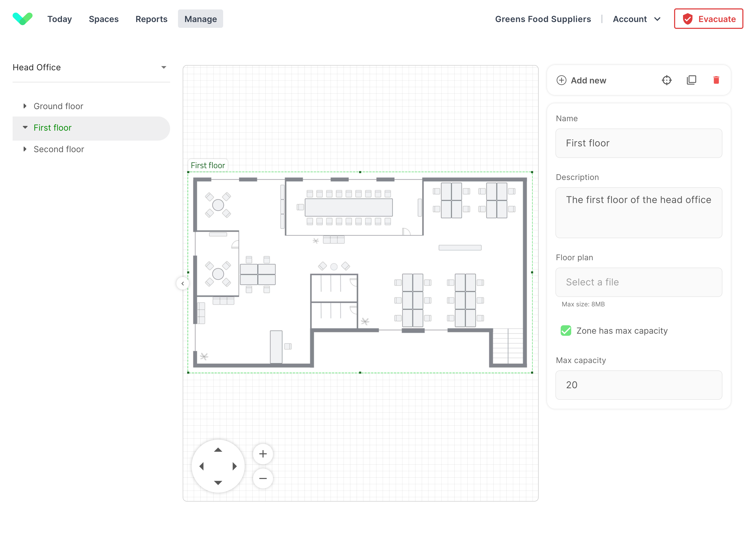Viewport: 756px width, 543px height.
Task: Select the crosshair/target icon
Action: (667, 80)
